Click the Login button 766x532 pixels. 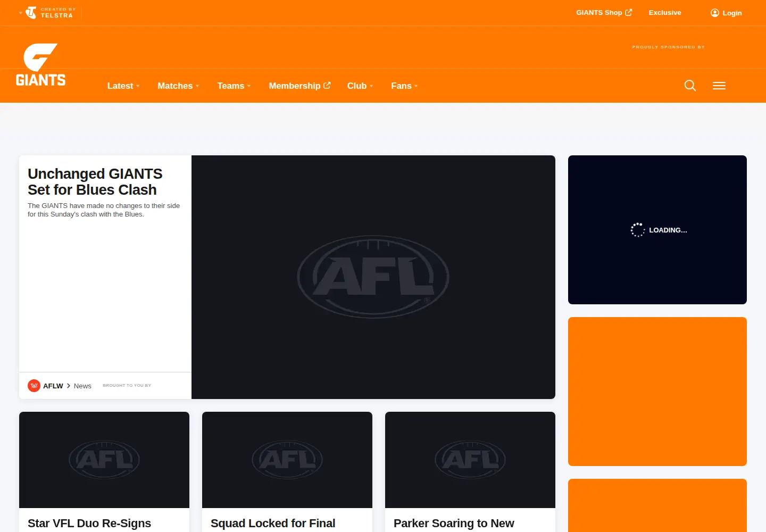coord(726,13)
